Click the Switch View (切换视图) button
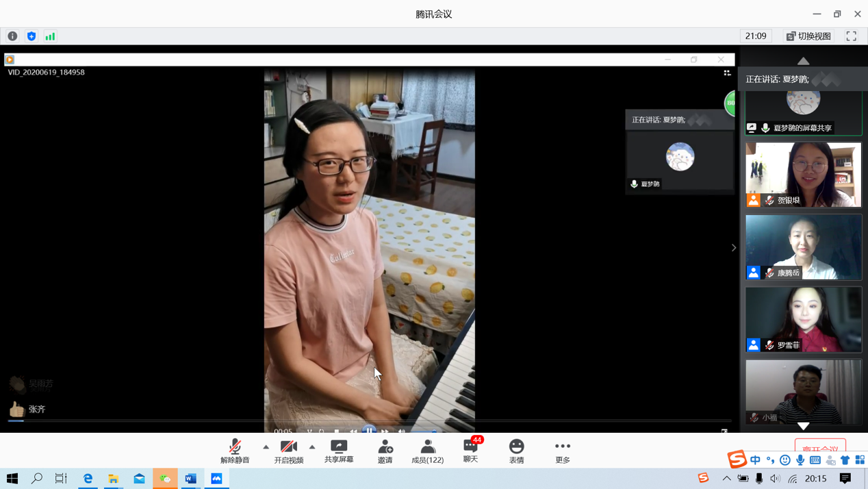 tap(808, 36)
